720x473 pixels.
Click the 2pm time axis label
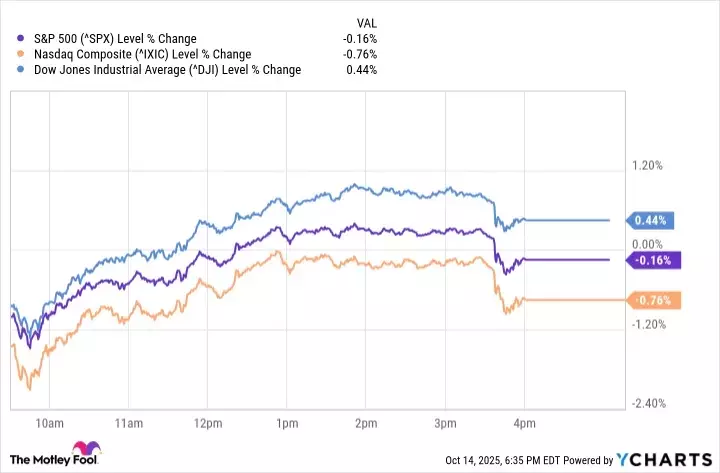pyautogui.click(x=365, y=420)
